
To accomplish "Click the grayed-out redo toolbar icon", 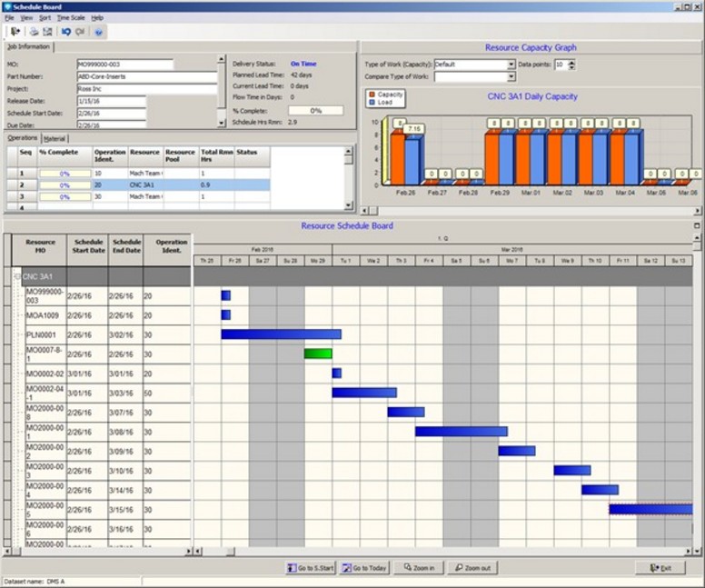I will click(x=80, y=31).
